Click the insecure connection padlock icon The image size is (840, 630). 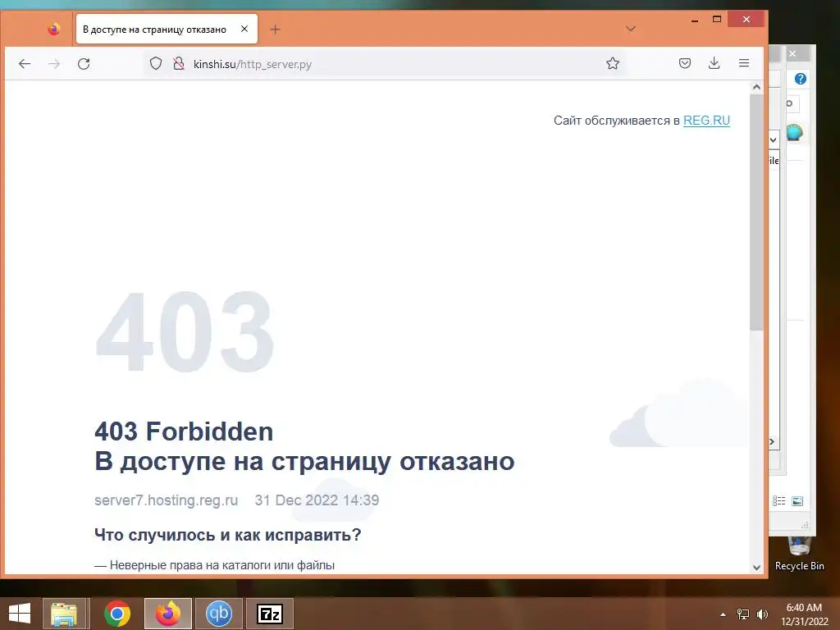click(178, 64)
